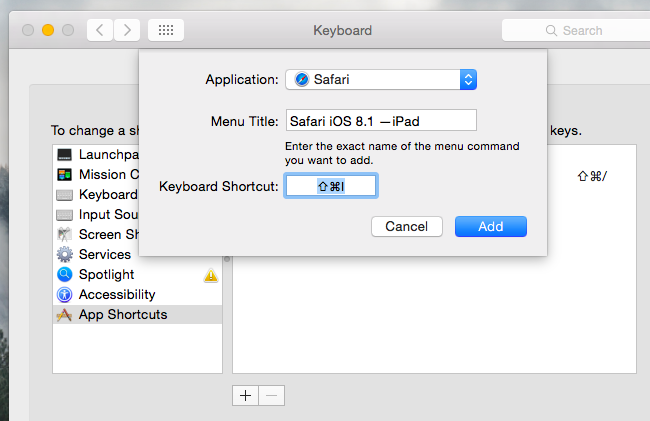Viewport: 650px width, 421px height.
Task: Click the existing ⇧⌘/ shortcut value
Action: pos(592,176)
